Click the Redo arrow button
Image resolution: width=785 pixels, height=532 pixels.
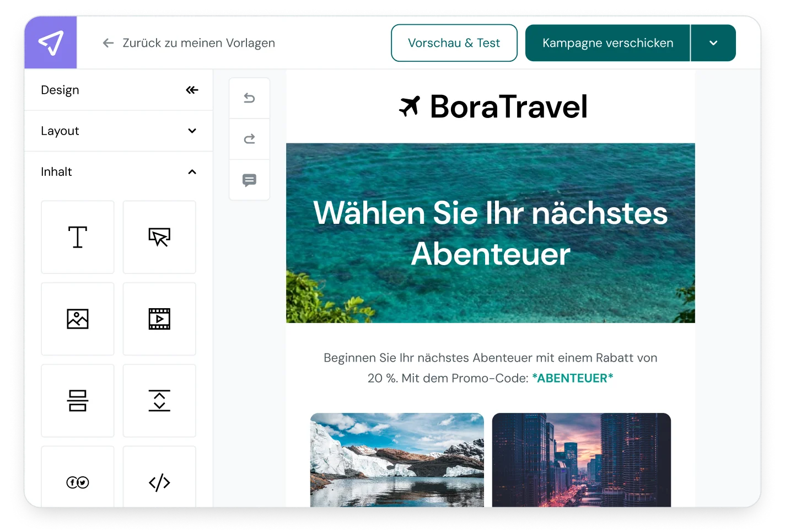coord(249,139)
